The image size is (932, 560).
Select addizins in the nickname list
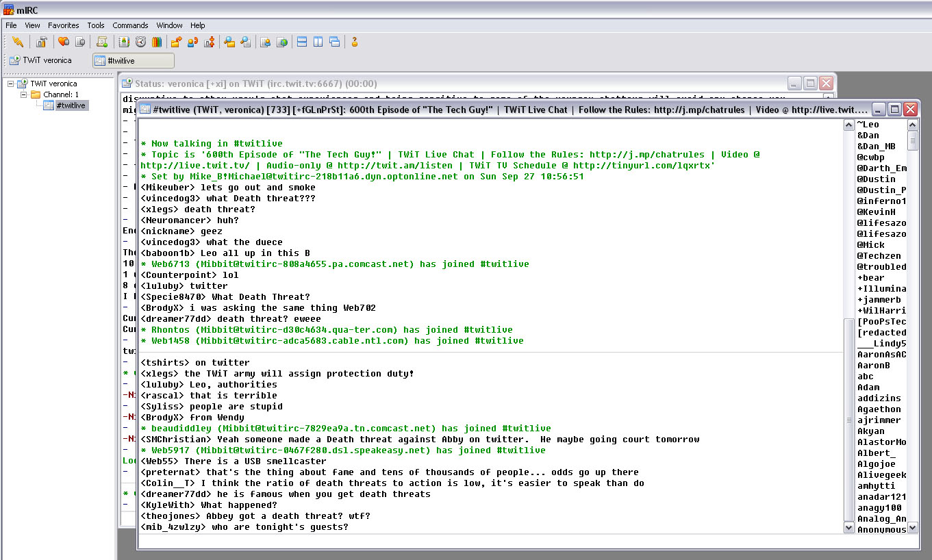click(x=879, y=398)
